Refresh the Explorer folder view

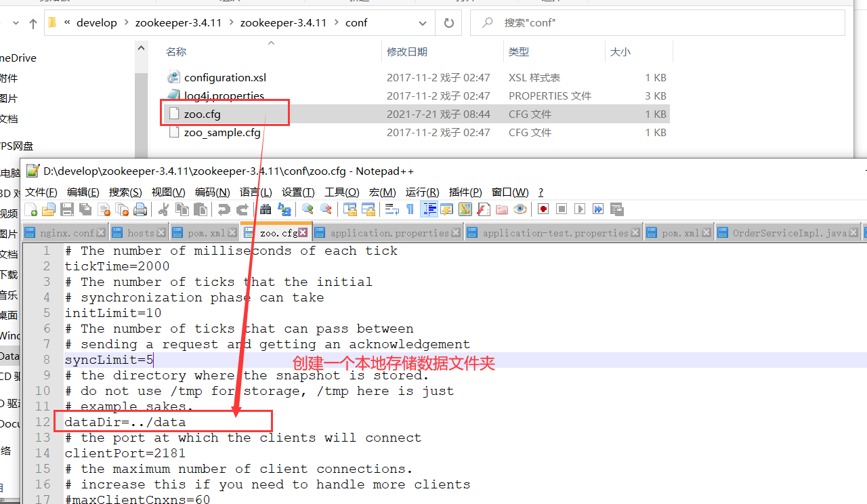448,22
